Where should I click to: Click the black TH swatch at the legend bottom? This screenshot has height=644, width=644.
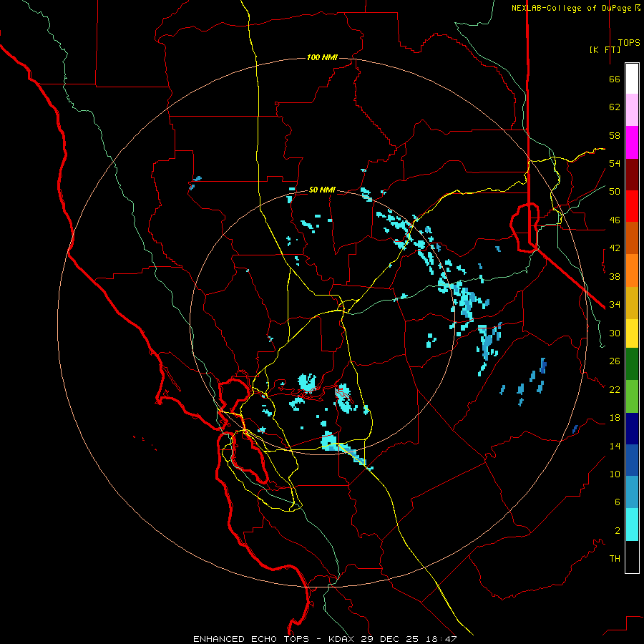pos(632,557)
